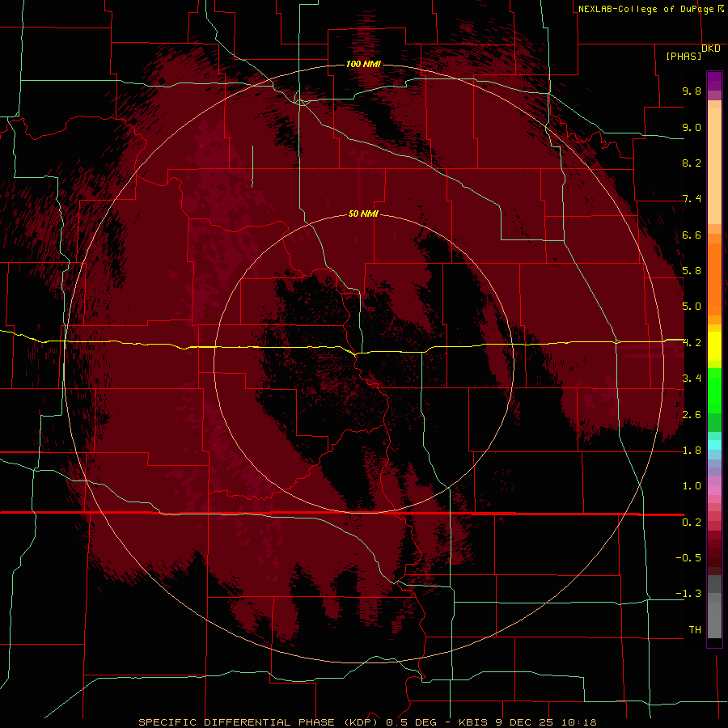
Task: Click the 3.4 scale label
Action: click(x=692, y=379)
